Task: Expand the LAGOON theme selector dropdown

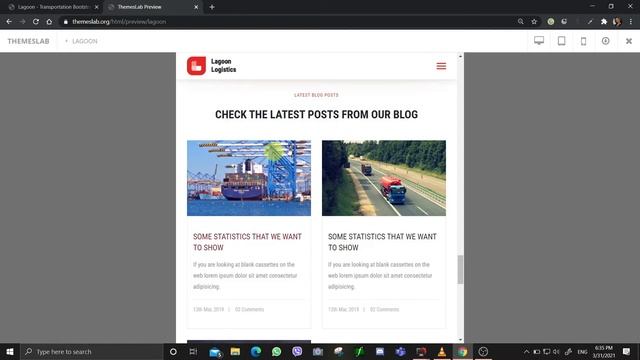Action: point(81,41)
